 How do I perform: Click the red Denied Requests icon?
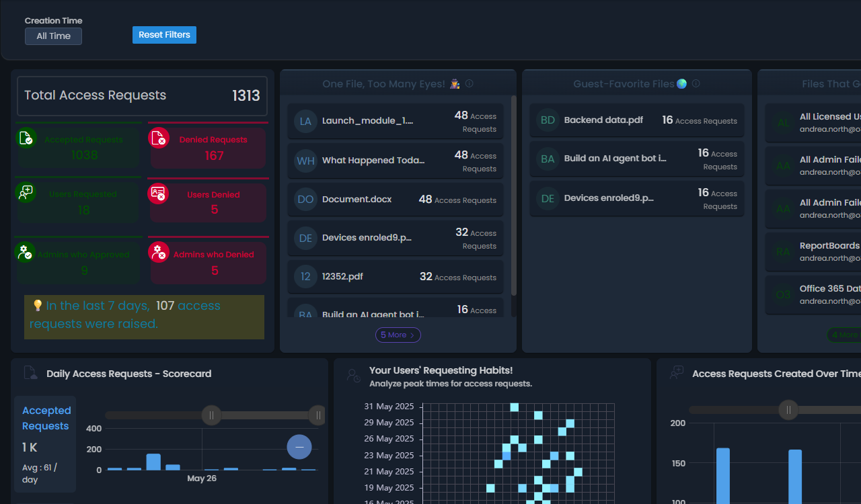tap(158, 138)
